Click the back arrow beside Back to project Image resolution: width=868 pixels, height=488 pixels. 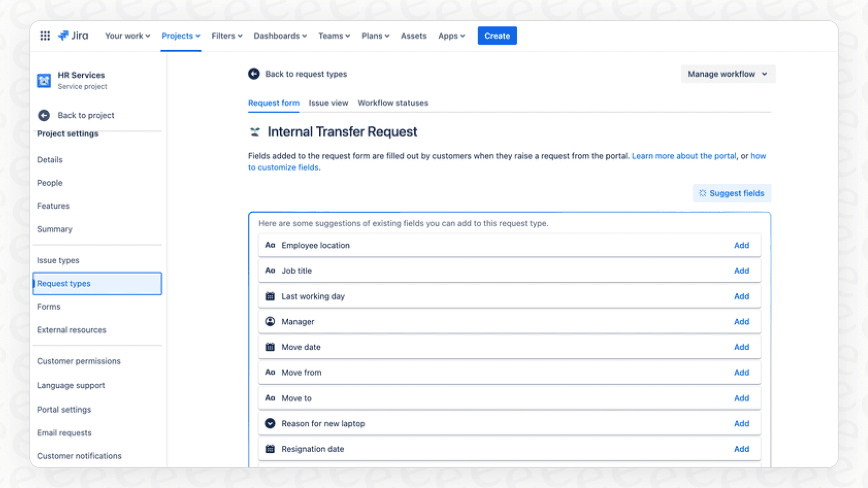(44, 115)
